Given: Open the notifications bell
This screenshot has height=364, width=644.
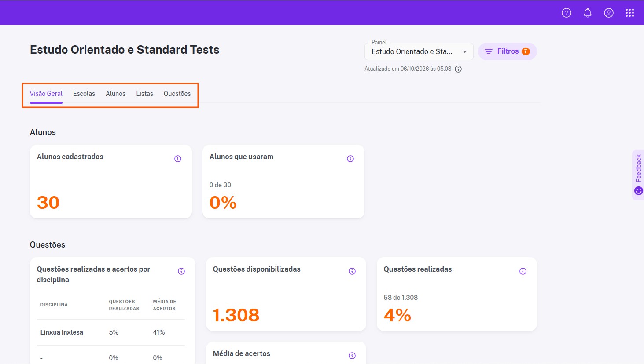Looking at the screenshot, I should point(588,13).
